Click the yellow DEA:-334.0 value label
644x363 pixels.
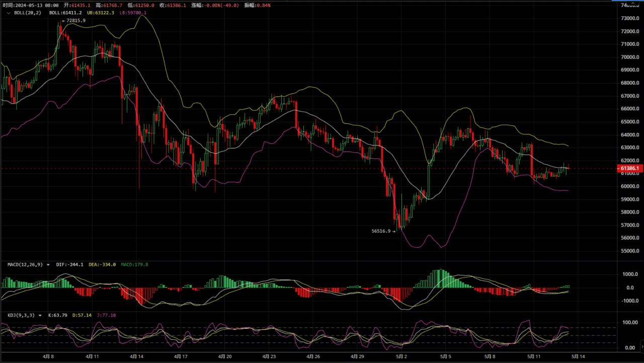pyautogui.click(x=103, y=264)
